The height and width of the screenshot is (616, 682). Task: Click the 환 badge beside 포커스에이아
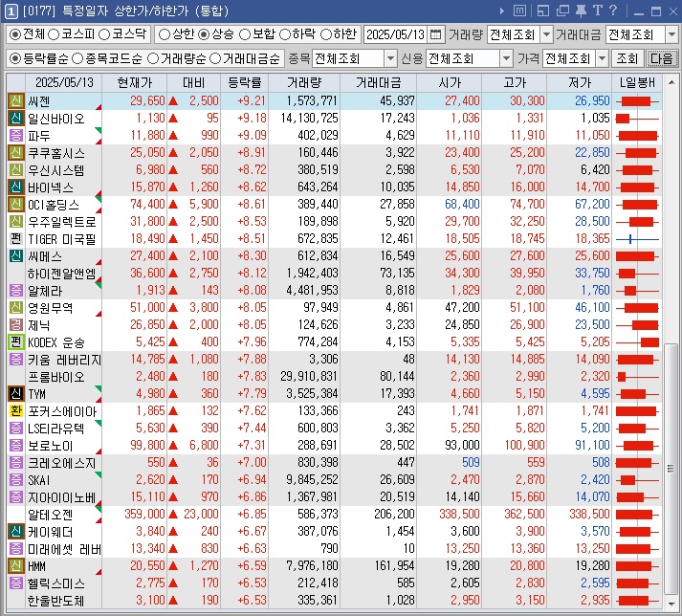point(15,411)
